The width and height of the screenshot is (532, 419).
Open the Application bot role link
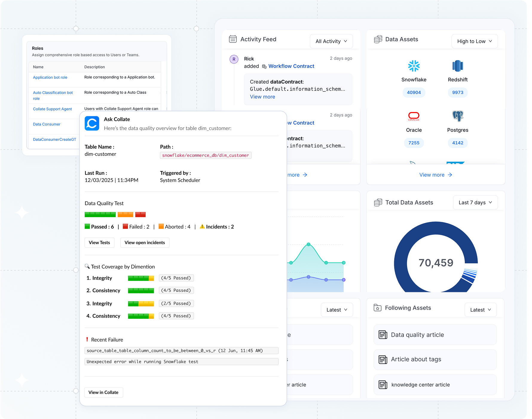click(x=50, y=77)
